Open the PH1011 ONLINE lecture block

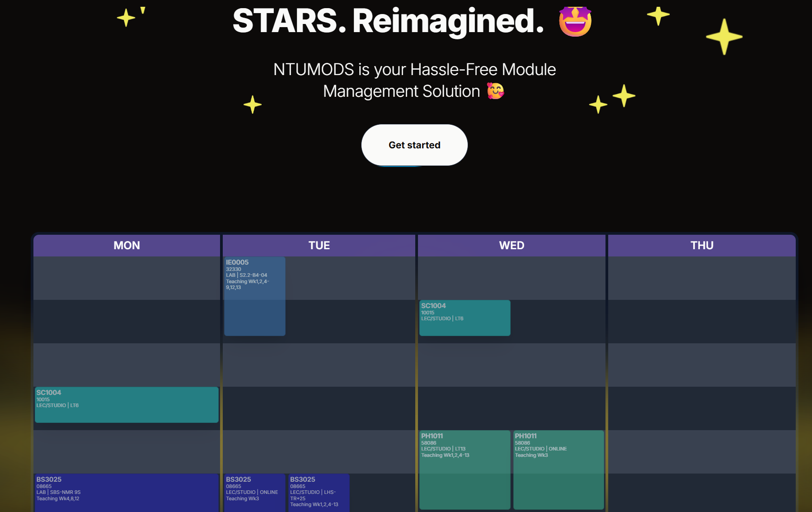click(559, 469)
